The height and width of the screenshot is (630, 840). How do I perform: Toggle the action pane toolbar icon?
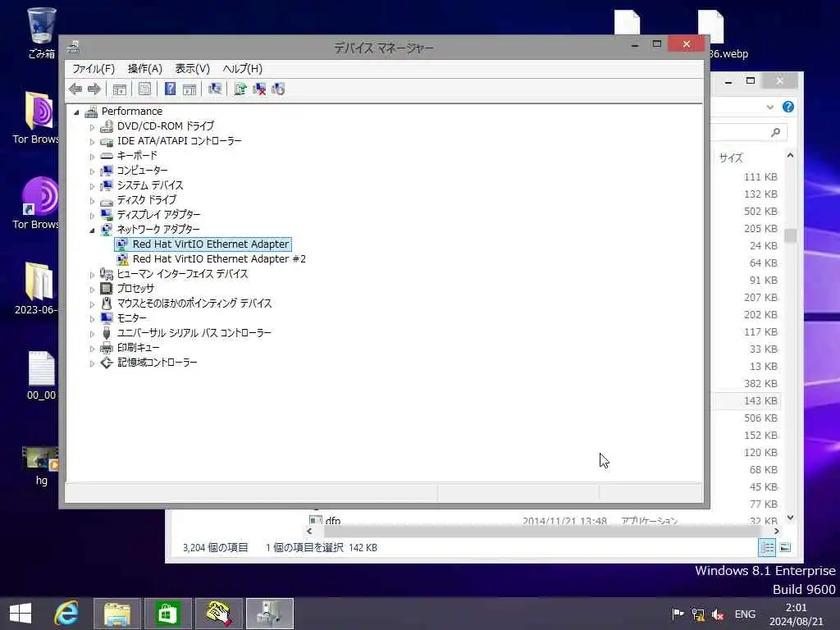pyautogui.click(x=189, y=89)
